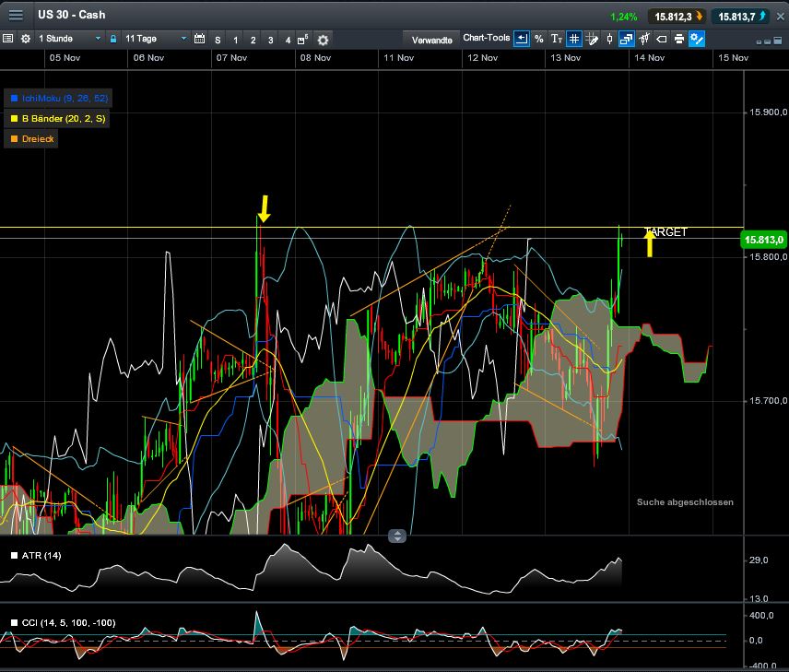Screen dimensions: 789x672
Task: Click the orange Dreieck color swatch
Action: click(x=14, y=139)
